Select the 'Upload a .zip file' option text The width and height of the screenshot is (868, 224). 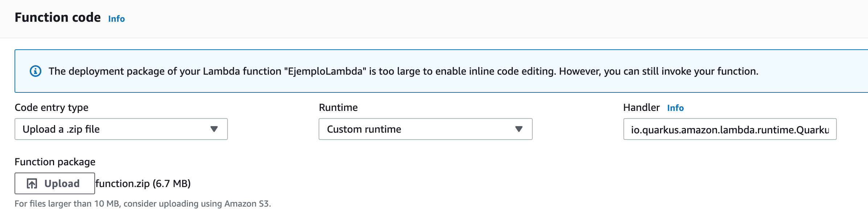(x=61, y=129)
